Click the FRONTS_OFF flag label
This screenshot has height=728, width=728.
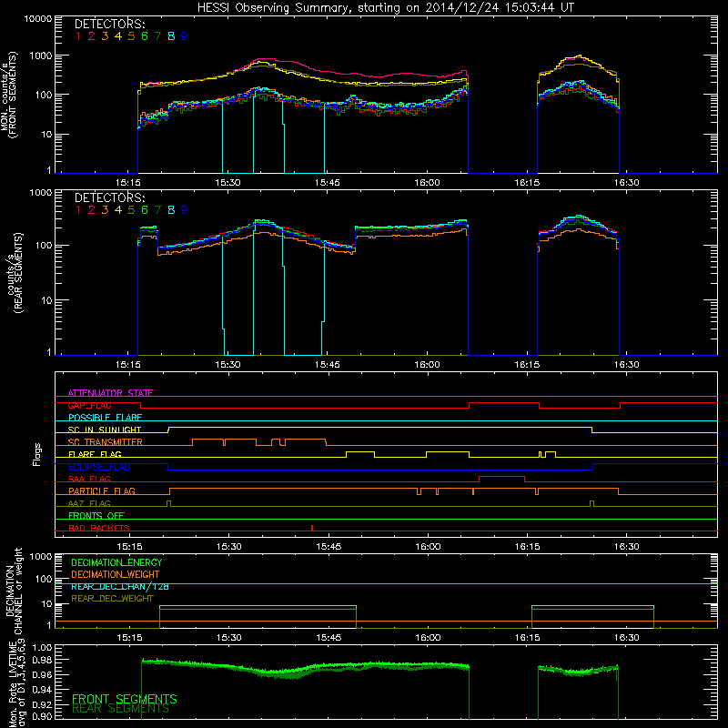point(96,515)
